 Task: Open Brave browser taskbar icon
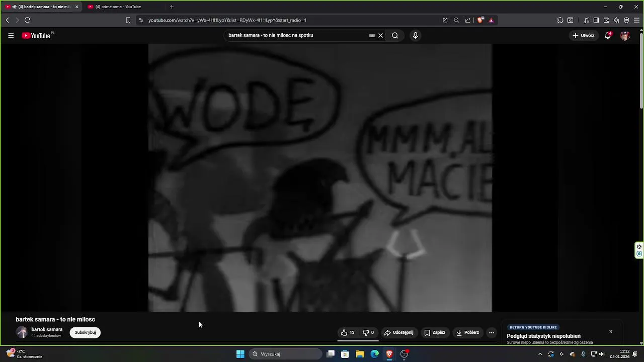[x=389, y=354]
